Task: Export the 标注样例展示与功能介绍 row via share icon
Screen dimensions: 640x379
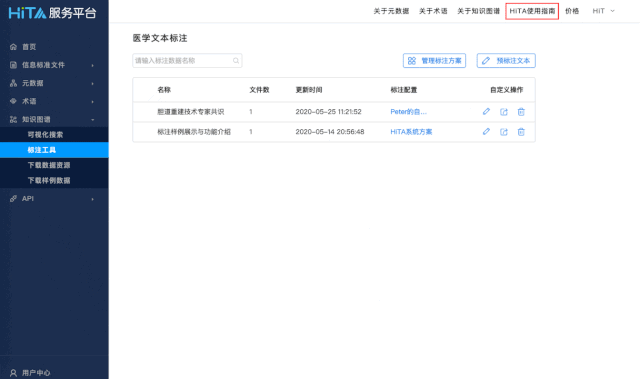Action: [504, 132]
